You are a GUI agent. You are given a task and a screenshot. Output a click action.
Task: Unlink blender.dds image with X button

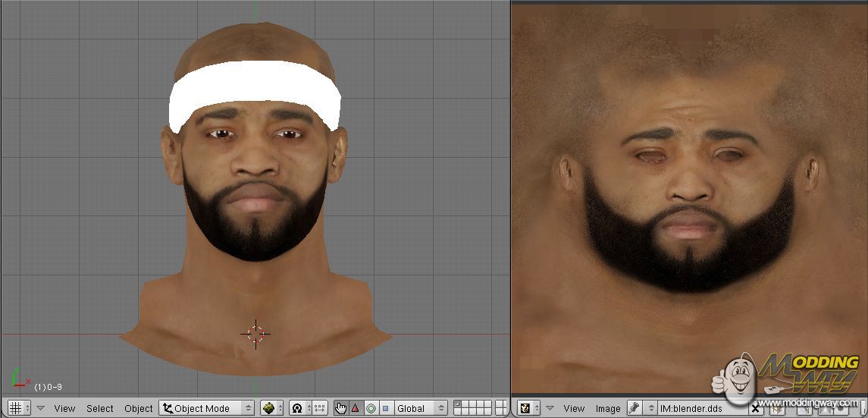[x=755, y=408]
